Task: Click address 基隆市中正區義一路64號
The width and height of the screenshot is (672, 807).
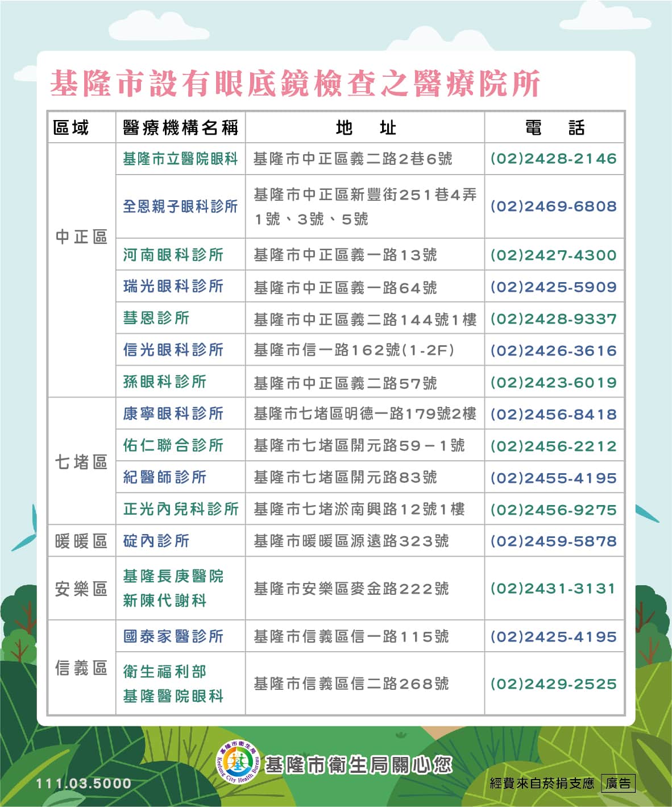Action: (345, 287)
